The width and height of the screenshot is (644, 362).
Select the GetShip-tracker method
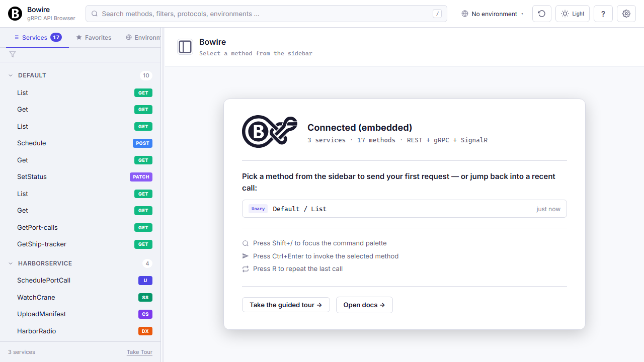tap(80, 244)
